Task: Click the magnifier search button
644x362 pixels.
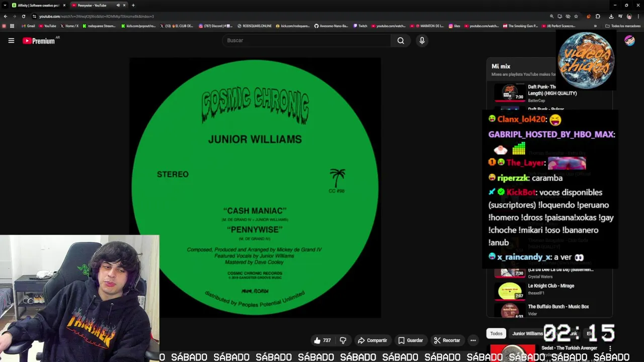Action: (x=400, y=40)
